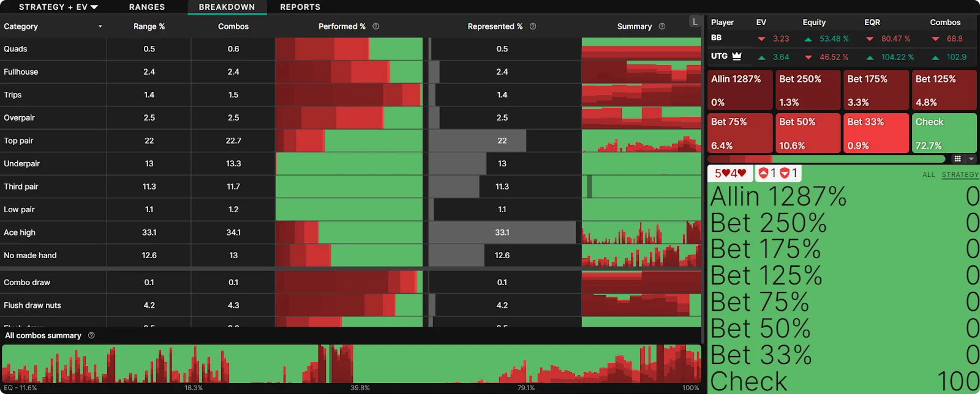Click the L badge at table corner
The width and height of the screenshot is (980, 394).
pos(695,21)
